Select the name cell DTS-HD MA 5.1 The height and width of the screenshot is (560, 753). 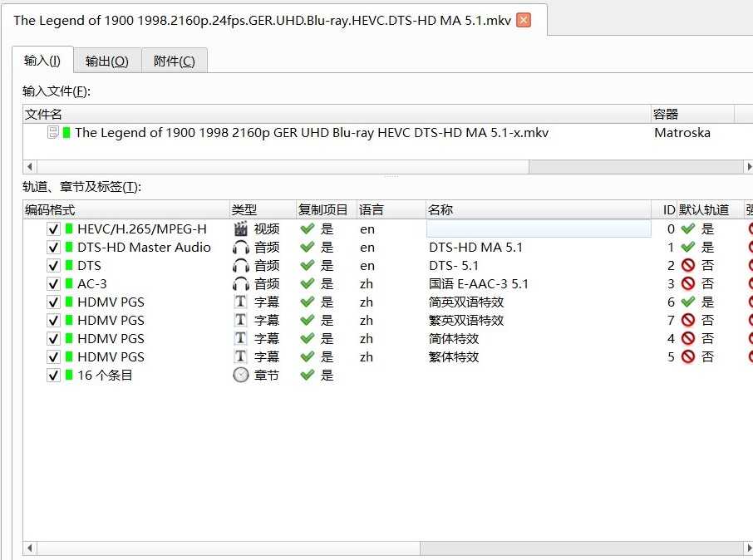pos(475,248)
